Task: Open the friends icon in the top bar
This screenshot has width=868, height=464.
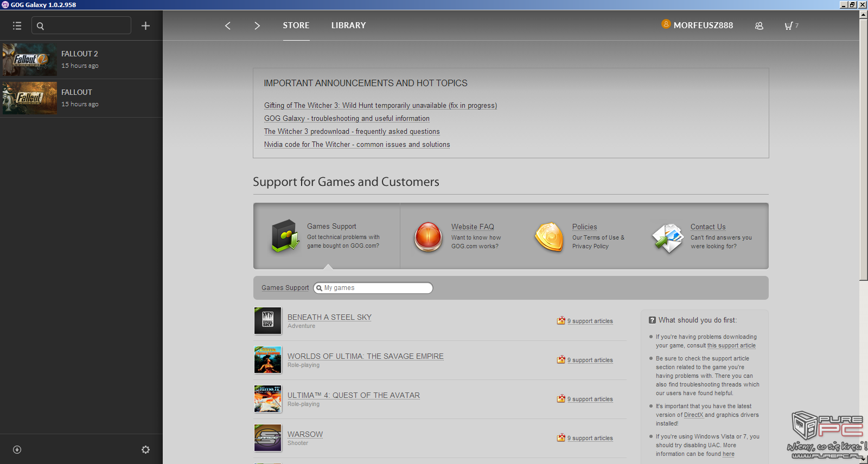Action: (x=759, y=25)
